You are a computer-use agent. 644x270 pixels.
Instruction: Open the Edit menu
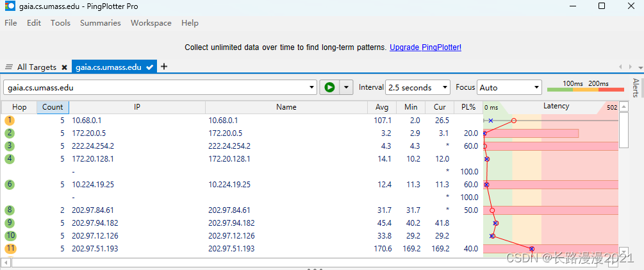tap(34, 23)
